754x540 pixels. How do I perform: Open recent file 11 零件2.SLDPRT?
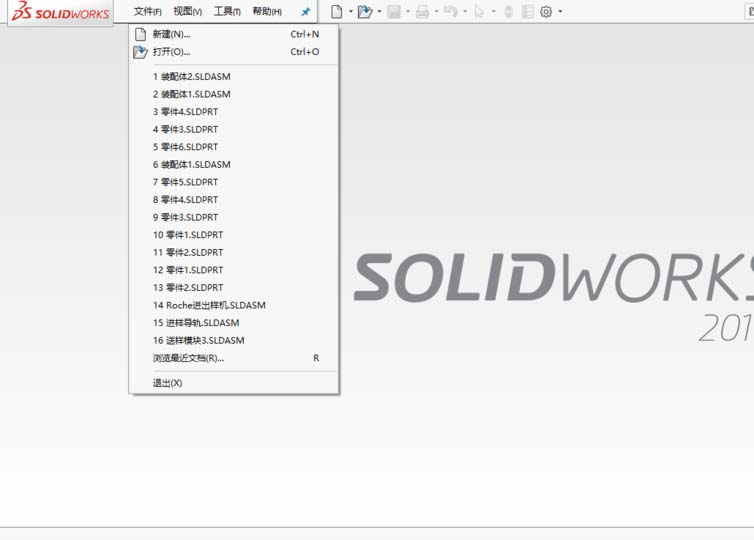[x=234, y=252]
